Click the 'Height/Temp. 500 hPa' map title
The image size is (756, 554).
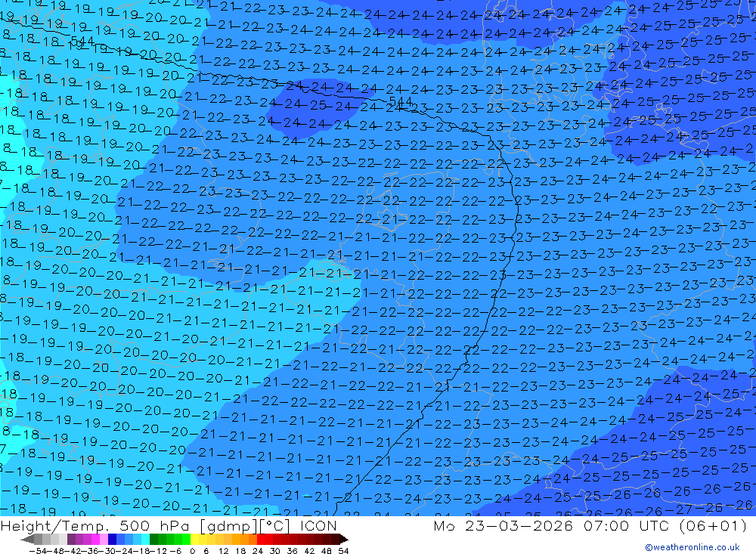point(97,525)
